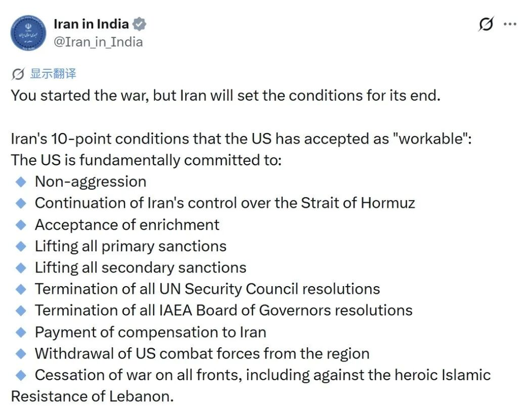Screen dimensions: 532x410
Task: Click the diamond bullet beside Withdrawal of US combat forces
Action: point(21,354)
